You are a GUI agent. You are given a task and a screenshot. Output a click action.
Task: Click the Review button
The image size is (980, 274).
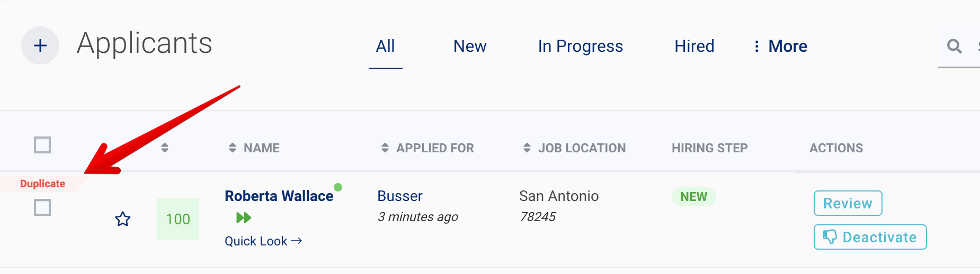pos(848,203)
